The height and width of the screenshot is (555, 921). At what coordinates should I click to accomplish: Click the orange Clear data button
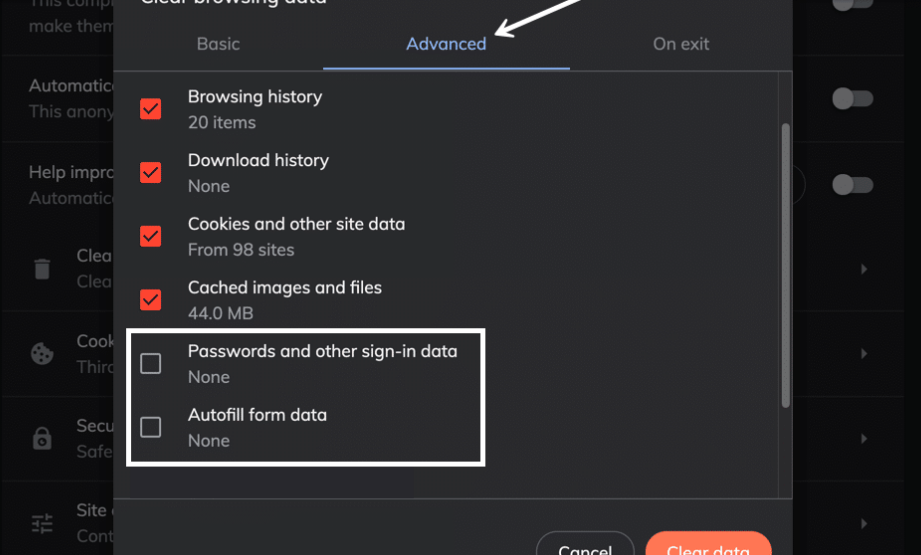(708, 544)
